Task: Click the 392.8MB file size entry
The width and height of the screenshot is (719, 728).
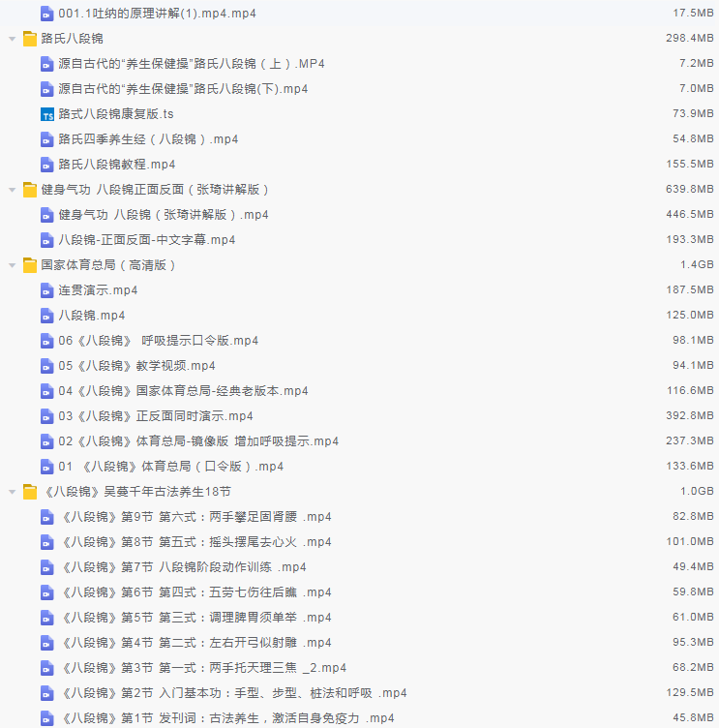Action: tap(689, 416)
